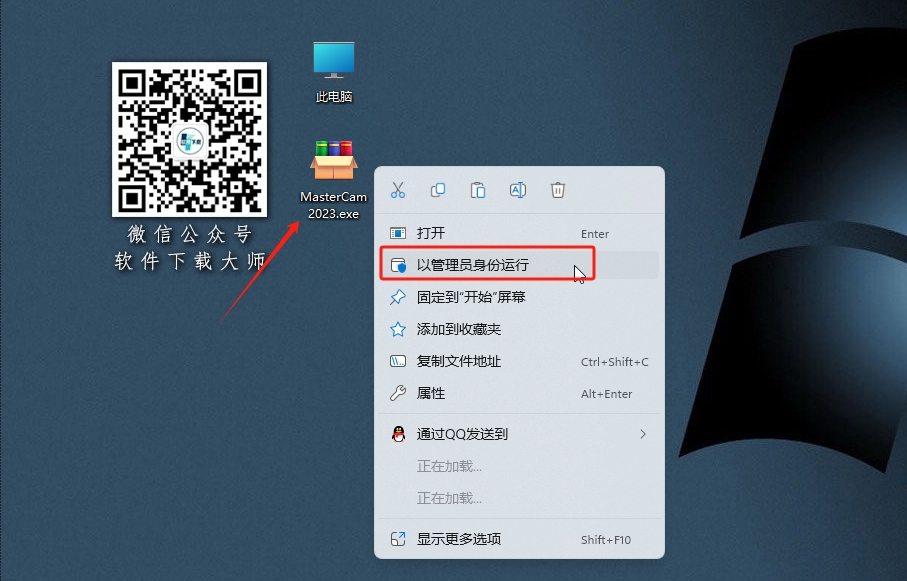
Task: Click the wrench icon beside 属性
Action: point(398,393)
